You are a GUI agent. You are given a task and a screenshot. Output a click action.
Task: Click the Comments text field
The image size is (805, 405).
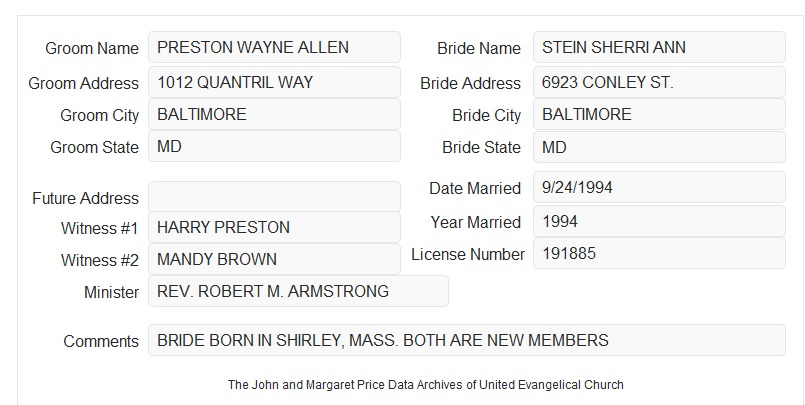(467, 340)
